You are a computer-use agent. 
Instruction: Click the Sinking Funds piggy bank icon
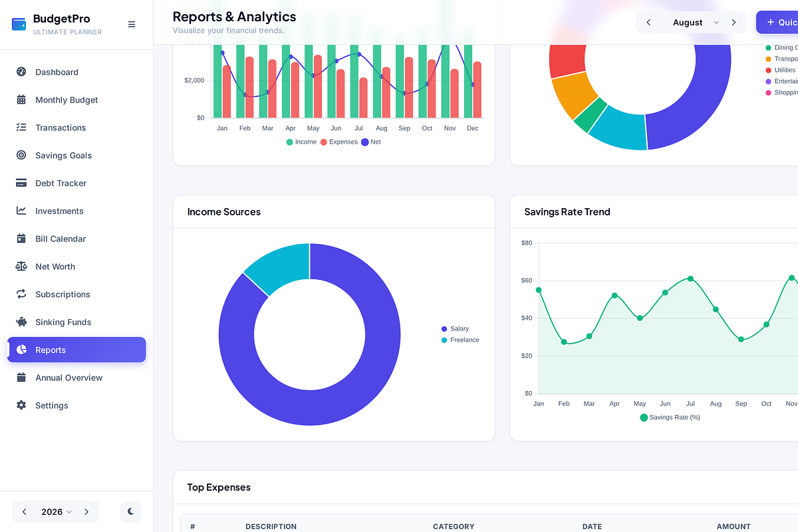tap(21, 323)
